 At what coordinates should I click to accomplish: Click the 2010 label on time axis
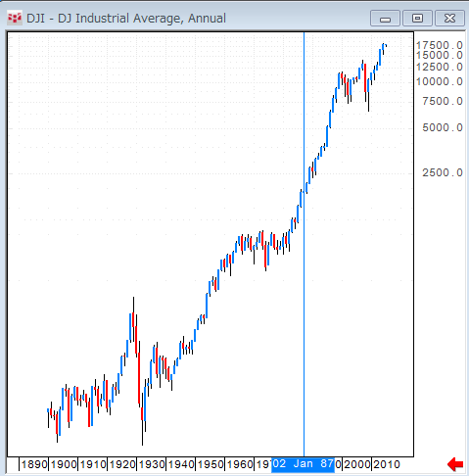click(387, 464)
